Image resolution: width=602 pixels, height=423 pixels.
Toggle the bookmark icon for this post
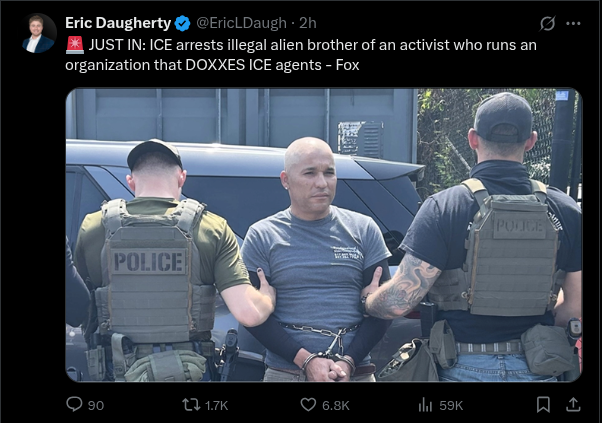tap(543, 405)
